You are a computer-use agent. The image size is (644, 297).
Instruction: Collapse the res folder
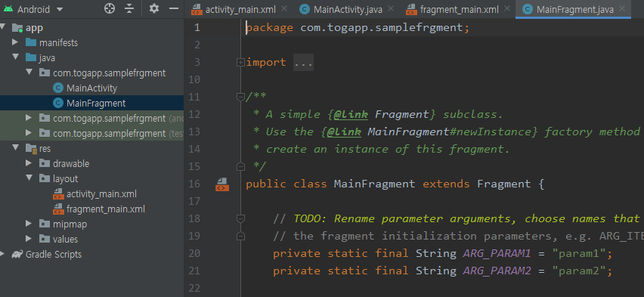point(15,148)
